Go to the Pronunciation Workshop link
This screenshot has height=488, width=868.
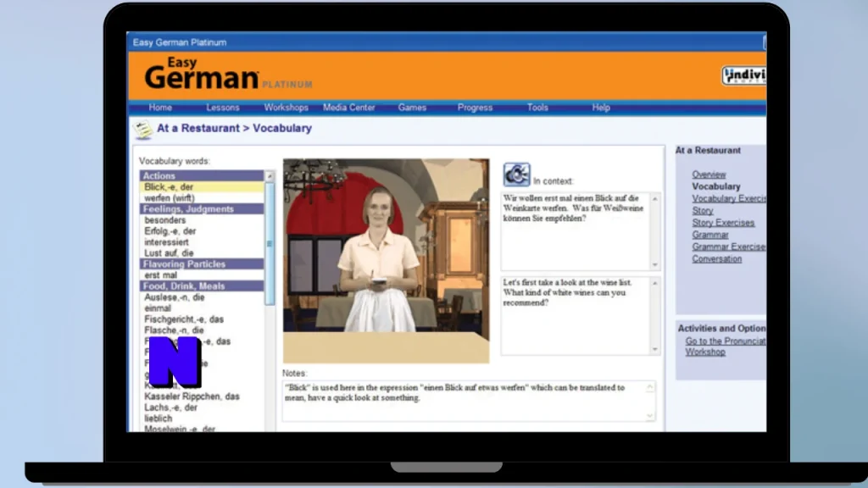pyautogui.click(x=726, y=347)
